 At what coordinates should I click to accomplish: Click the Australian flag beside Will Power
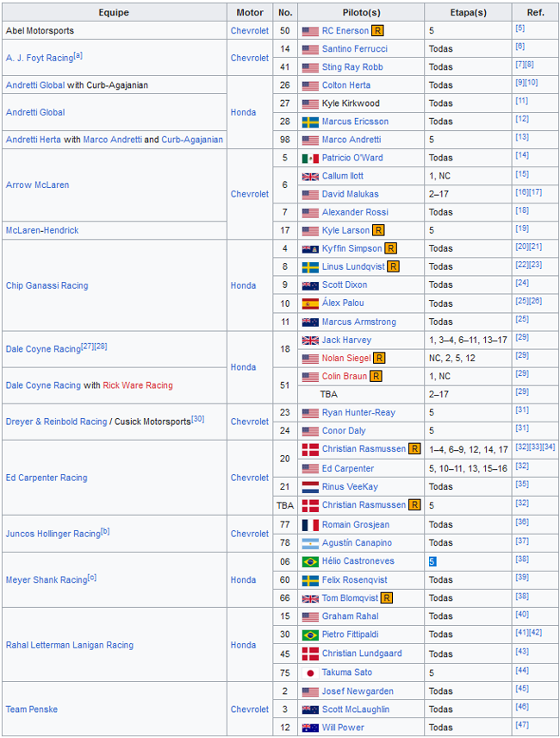[310, 729]
